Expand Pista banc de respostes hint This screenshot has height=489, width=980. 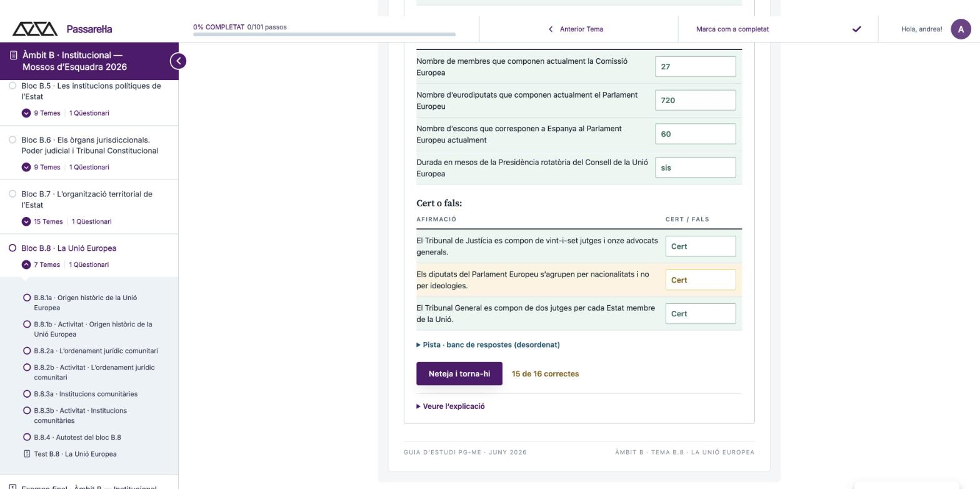click(488, 345)
